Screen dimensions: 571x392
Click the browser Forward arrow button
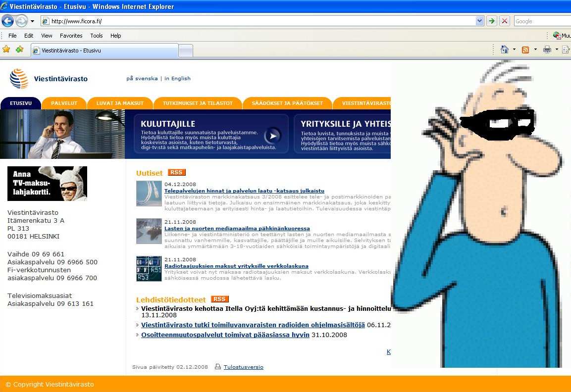pos(21,21)
